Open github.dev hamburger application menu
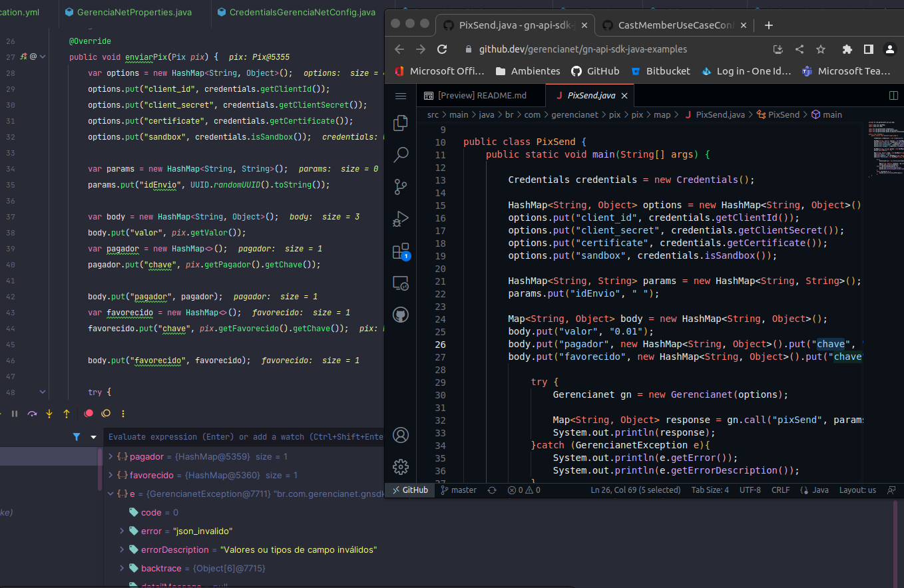The height and width of the screenshot is (588, 904). click(x=401, y=96)
